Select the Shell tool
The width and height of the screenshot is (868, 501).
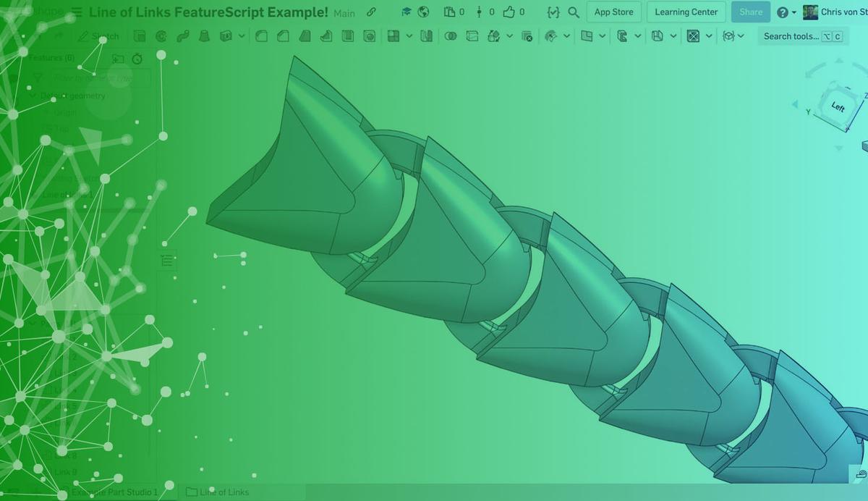(347, 36)
